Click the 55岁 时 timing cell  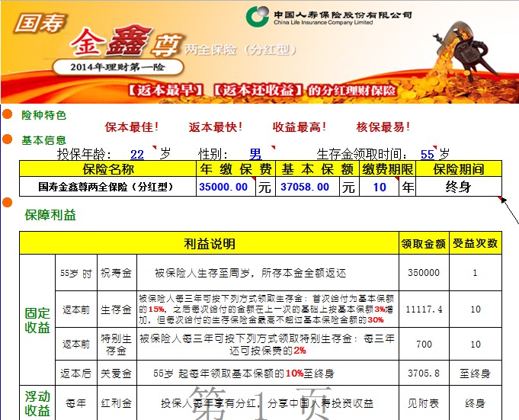75,273
